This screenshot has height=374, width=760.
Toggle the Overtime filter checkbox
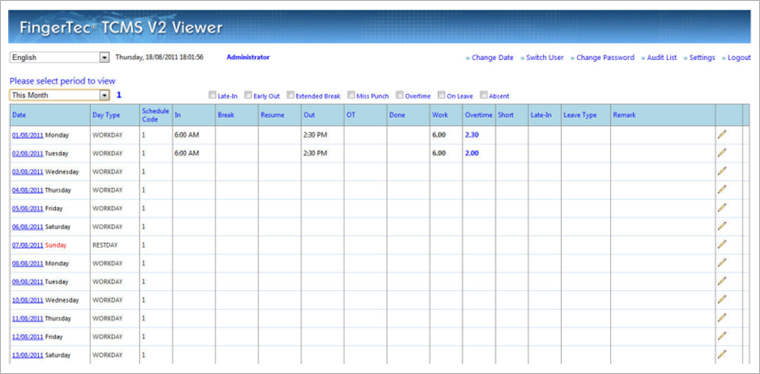pyautogui.click(x=400, y=95)
